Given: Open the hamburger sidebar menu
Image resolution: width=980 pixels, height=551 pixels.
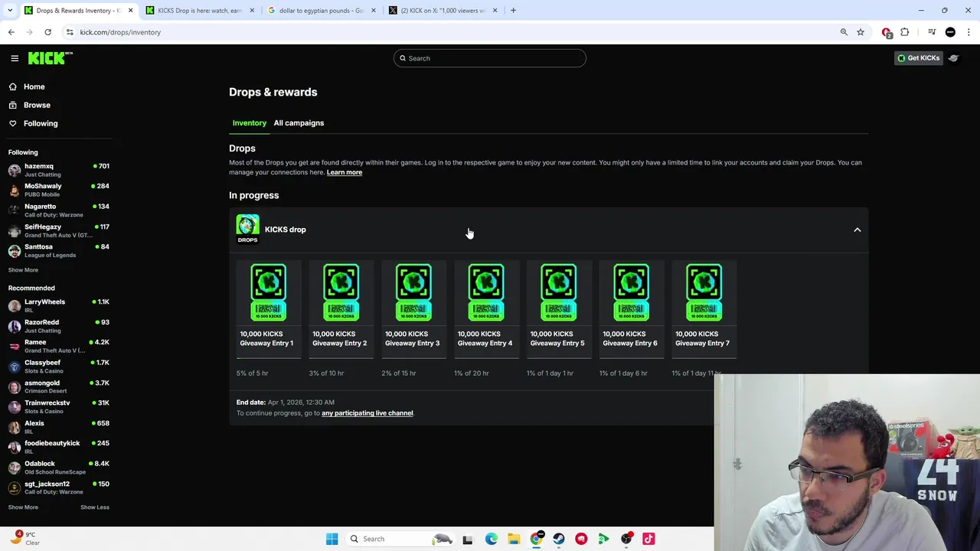Looking at the screenshot, I should pyautogui.click(x=15, y=58).
